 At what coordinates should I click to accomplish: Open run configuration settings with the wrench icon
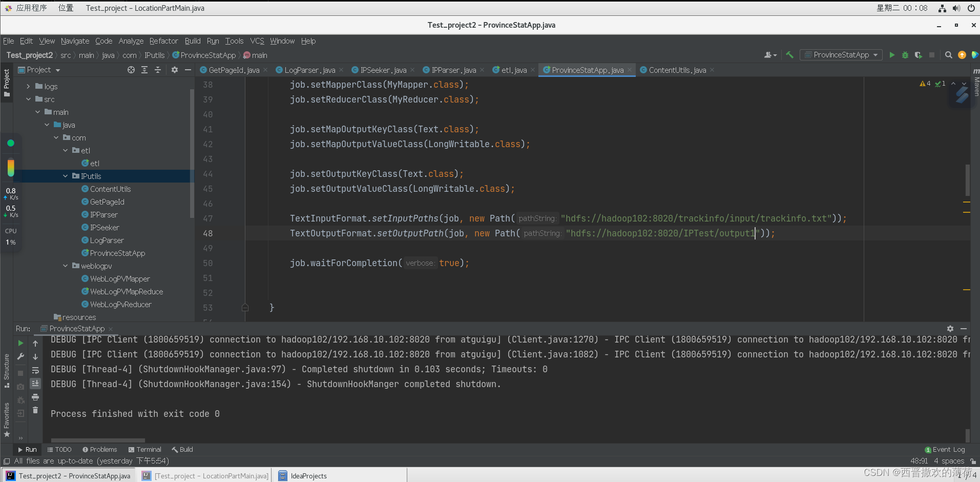[20, 356]
